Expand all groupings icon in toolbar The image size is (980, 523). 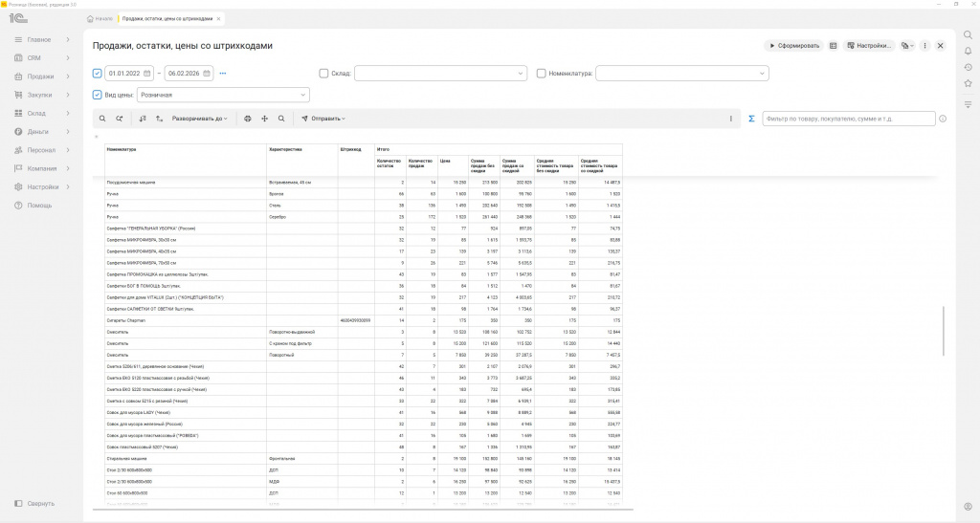pos(160,119)
